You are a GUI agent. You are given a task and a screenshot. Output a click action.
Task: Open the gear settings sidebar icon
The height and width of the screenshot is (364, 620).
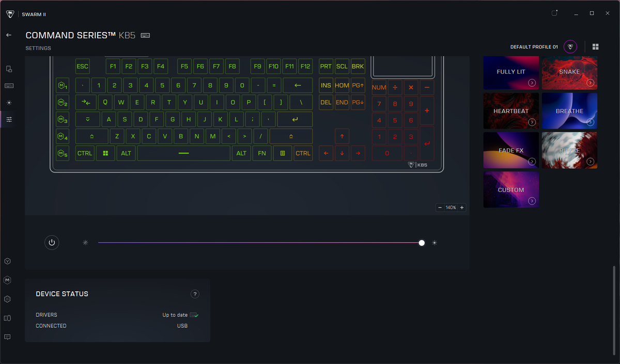point(7,299)
